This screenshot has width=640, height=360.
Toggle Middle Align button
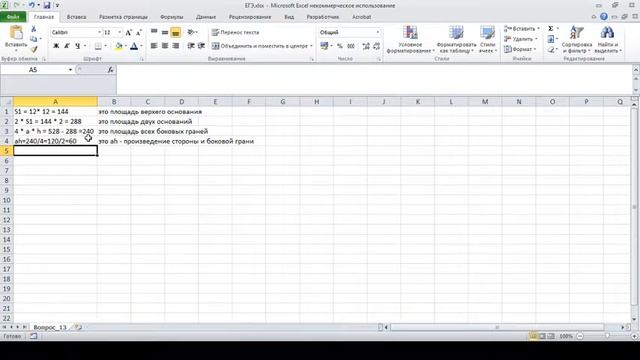pyautogui.click(x=165, y=32)
